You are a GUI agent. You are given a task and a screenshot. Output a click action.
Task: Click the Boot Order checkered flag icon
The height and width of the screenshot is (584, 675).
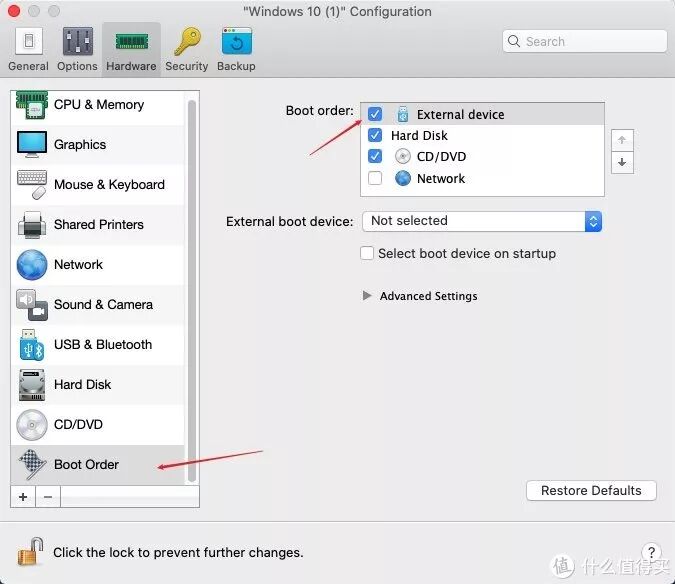(32, 465)
